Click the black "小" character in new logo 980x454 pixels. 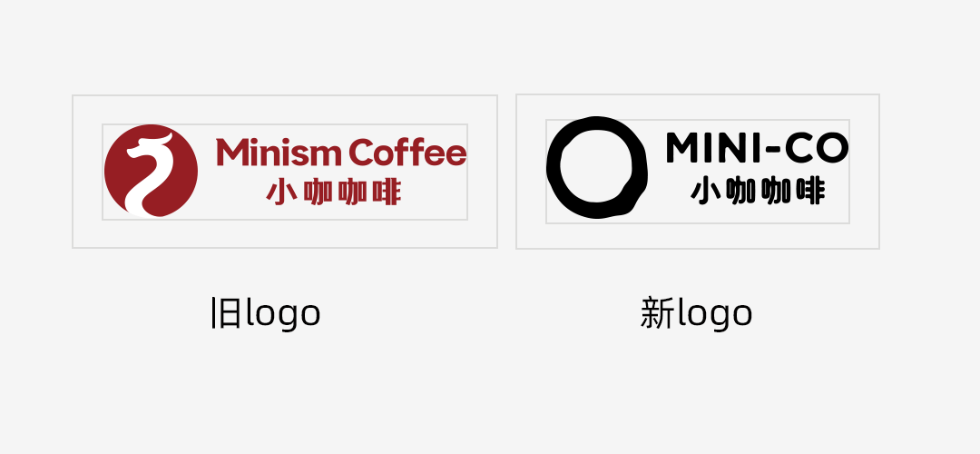pyautogui.click(x=706, y=192)
